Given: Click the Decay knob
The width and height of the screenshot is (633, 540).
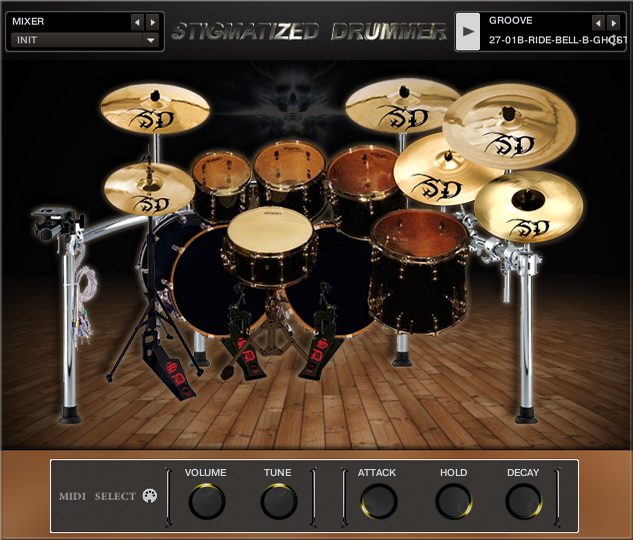Looking at the screenshot, I should (x=524, y=501).
